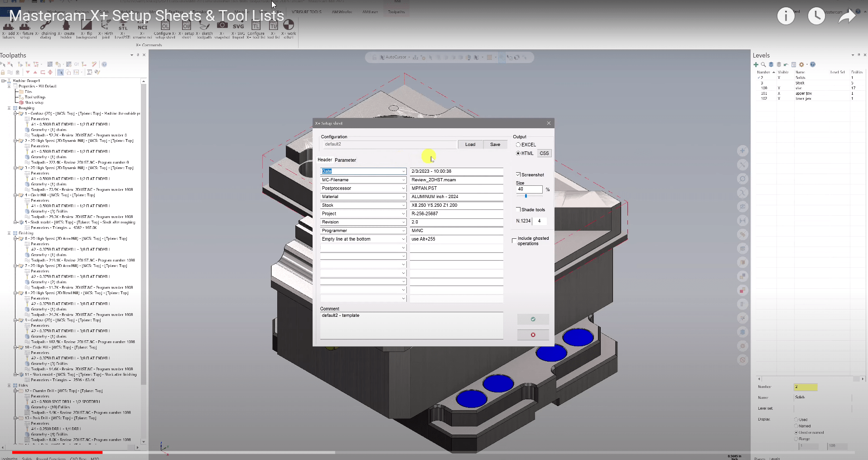Open the Levels panel gear settings icon
The image size is (868, 460).
pyautogui.click(x=801, y=64)
